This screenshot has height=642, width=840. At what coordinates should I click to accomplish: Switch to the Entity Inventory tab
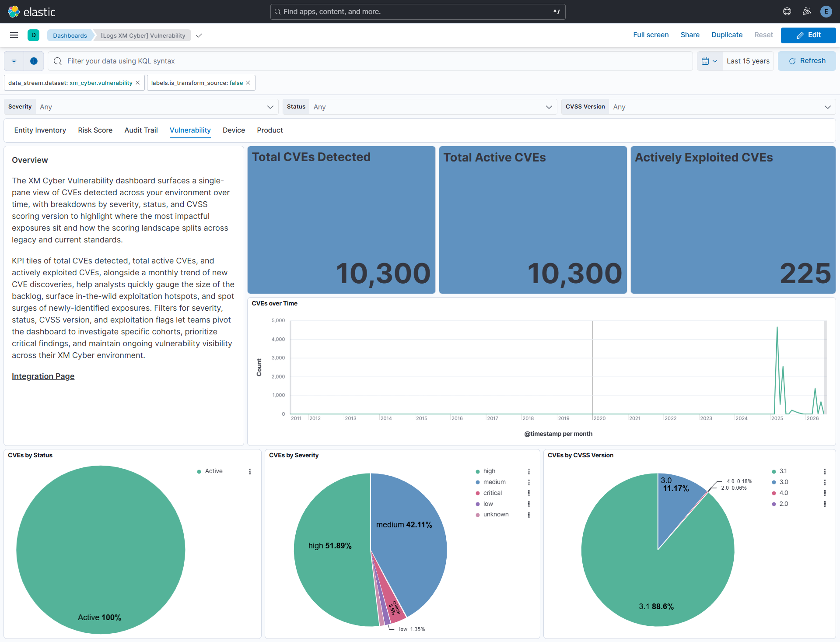tap(40, 130)
